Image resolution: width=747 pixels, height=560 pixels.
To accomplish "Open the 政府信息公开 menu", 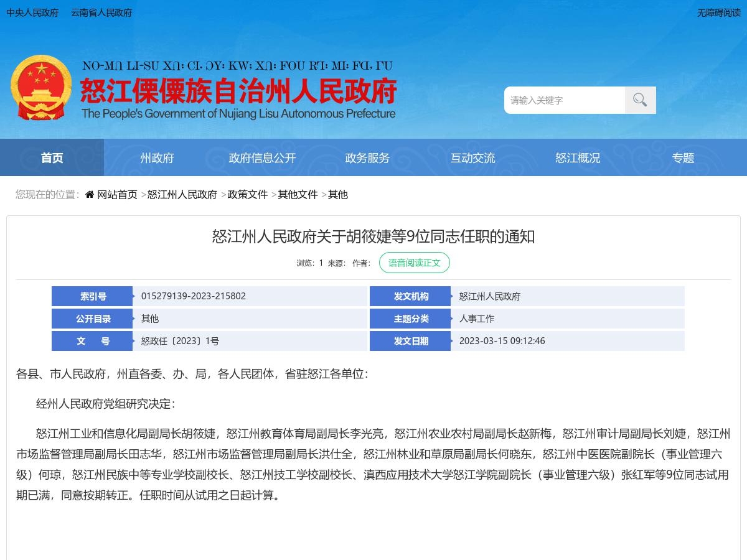I will [262, 158].
